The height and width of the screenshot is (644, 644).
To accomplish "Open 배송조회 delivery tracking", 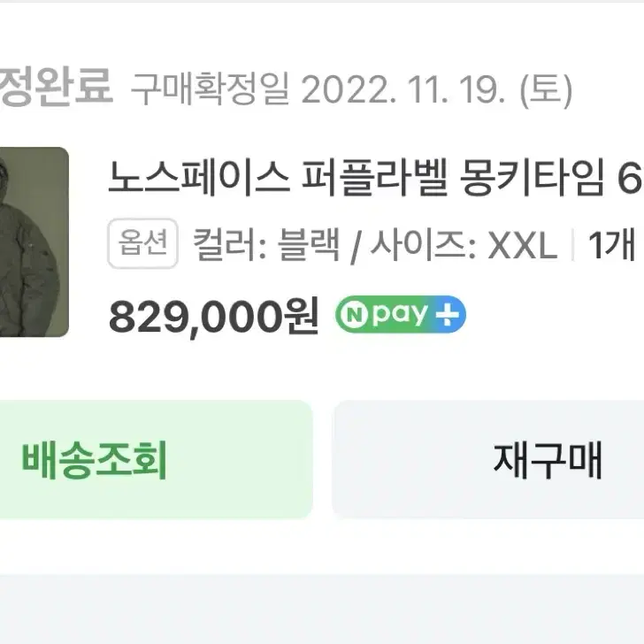I will coord(156,459).
